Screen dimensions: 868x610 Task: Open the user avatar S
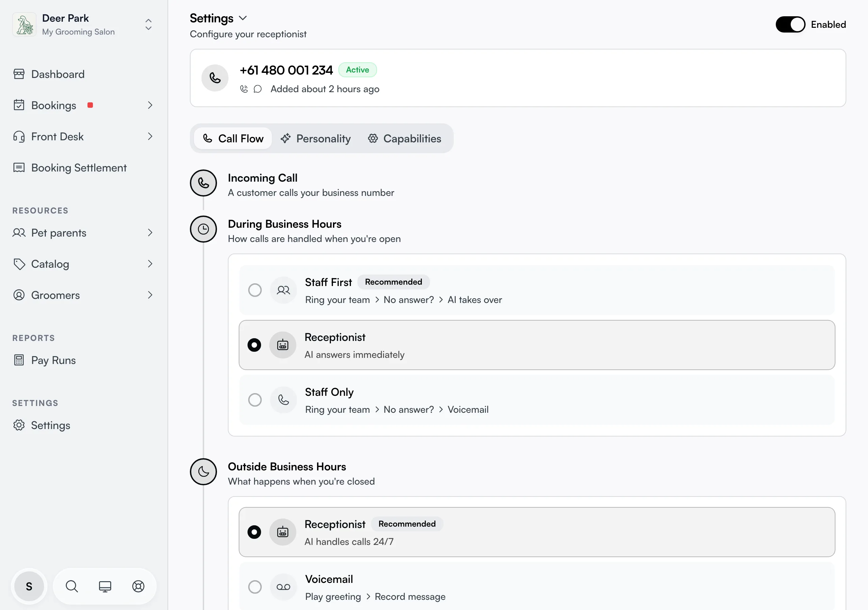coord(29,586)
